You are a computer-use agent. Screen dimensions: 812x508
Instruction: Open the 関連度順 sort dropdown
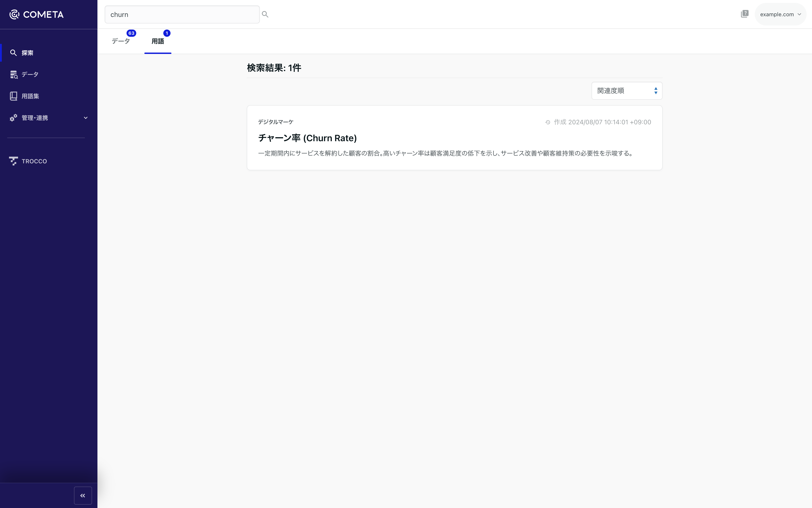coord(627,91)
